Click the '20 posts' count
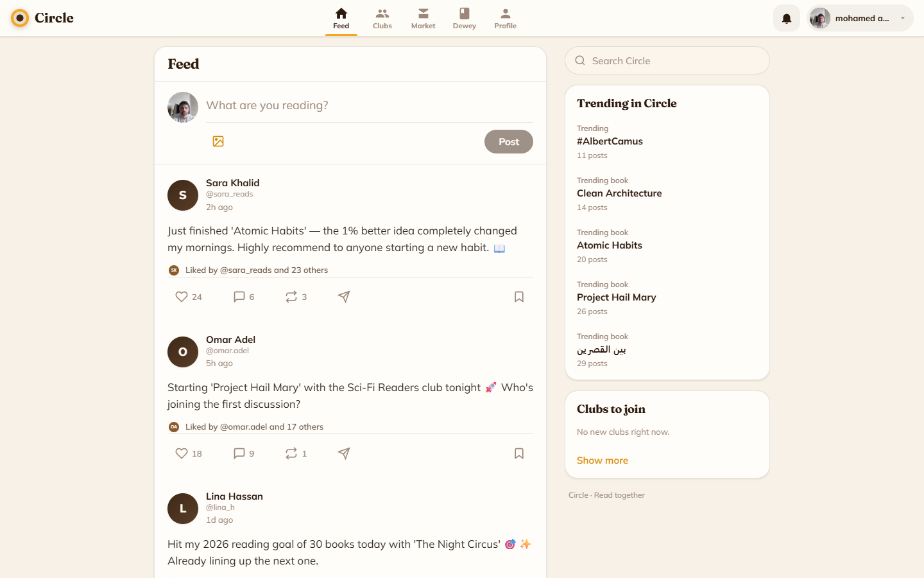The height and width of the screenshot is (578, 924). pyautogui.click(x=592, y=259)
